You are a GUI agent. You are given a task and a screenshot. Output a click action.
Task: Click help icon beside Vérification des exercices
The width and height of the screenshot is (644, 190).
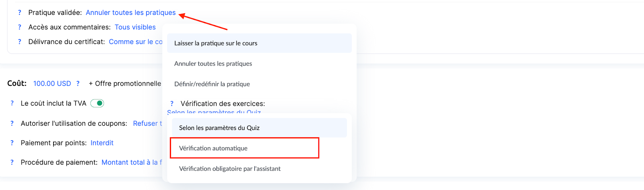coord(172,104)
